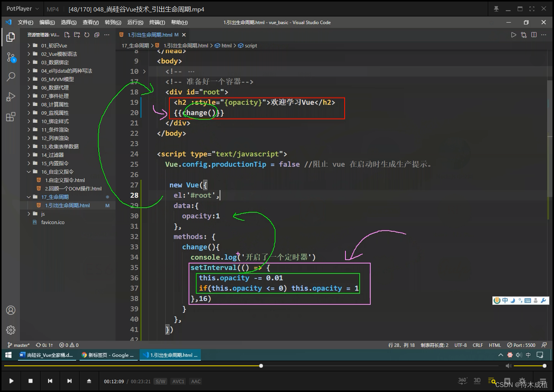554x392 pixels.
Task: Click the 360 video mode icon
Action: [463, 381]
